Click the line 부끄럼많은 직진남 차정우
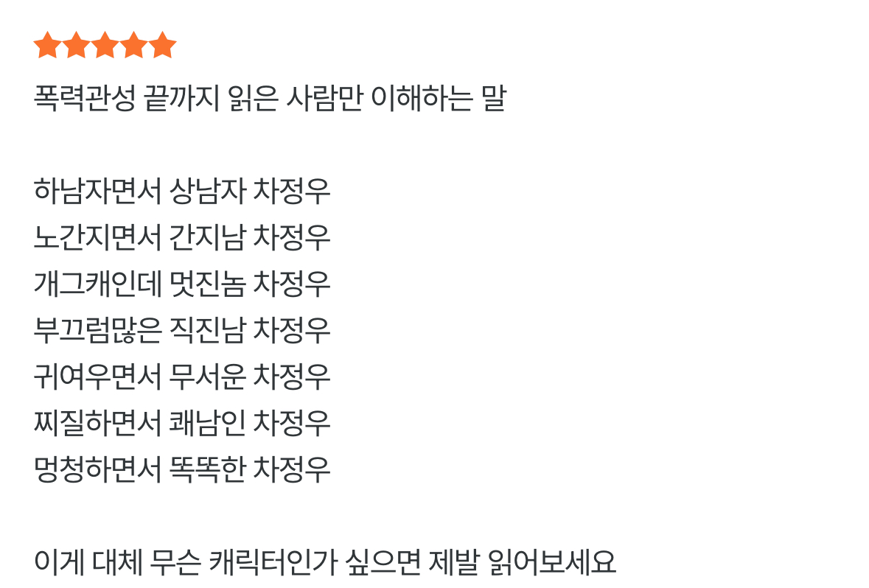Image resolution: width=869 pixels, height=588 pixels. (182, 330)
